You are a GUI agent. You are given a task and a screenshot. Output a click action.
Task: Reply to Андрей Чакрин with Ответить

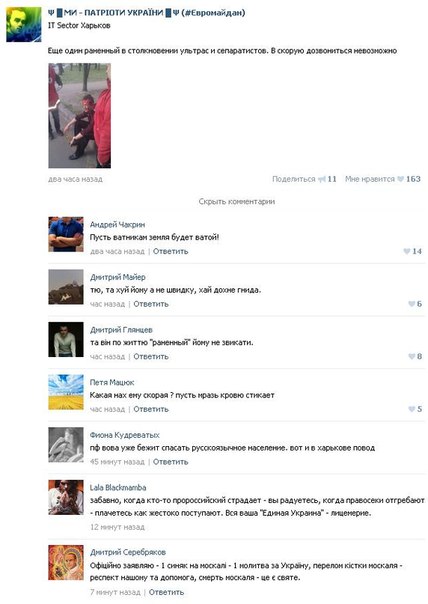[170, 251]
